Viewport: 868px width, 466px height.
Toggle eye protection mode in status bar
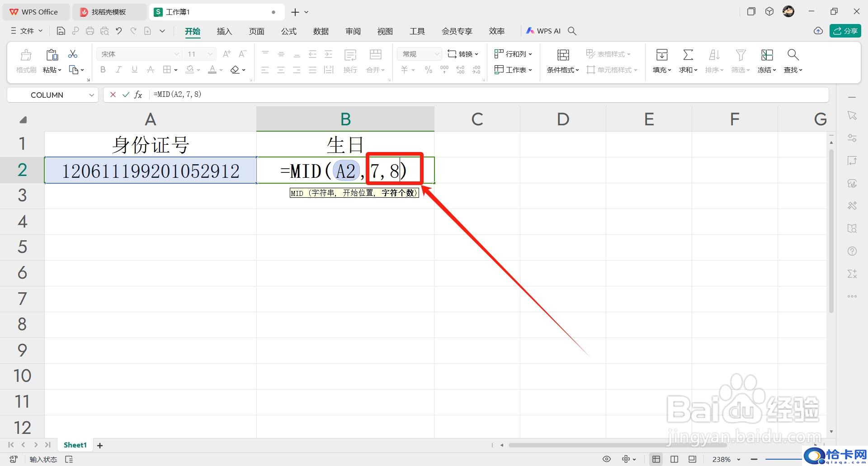[607, 459]
